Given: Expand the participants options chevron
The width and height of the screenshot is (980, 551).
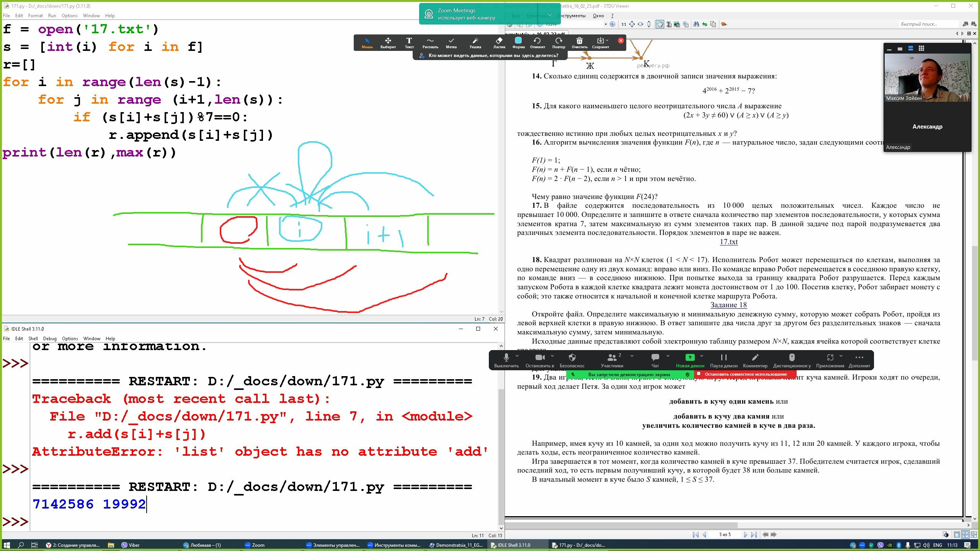Looking at the screenshot, I should [632, 356].
